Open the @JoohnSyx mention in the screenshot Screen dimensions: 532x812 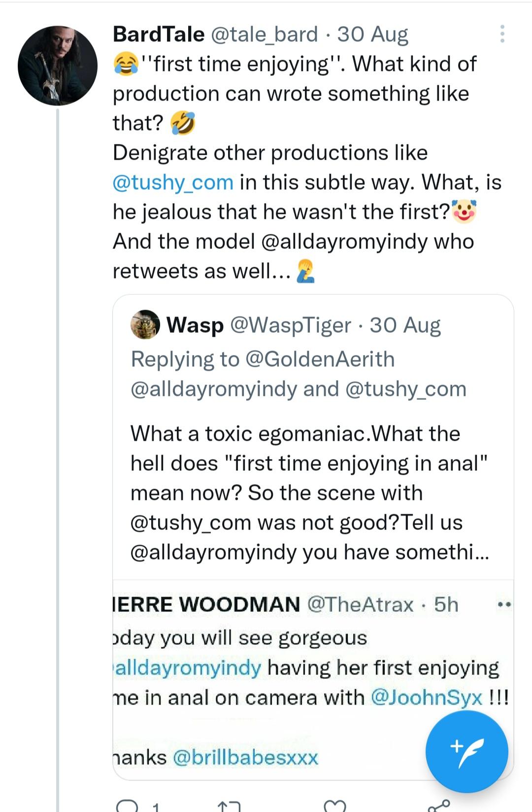tap(427, 697)
